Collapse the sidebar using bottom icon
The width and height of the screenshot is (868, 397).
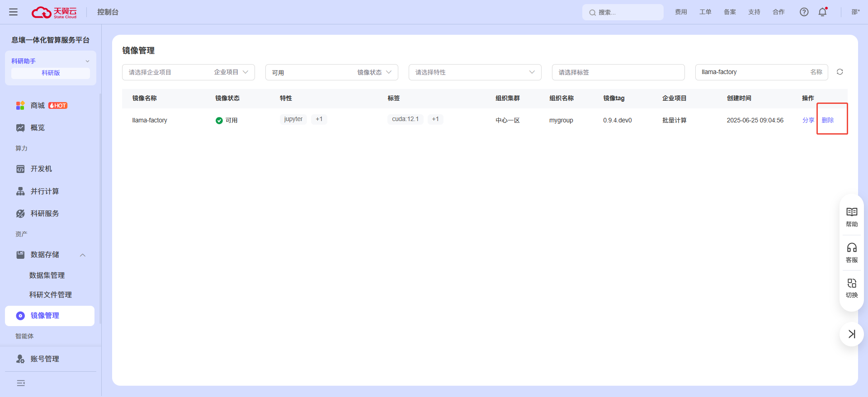[x=21, y=383]
